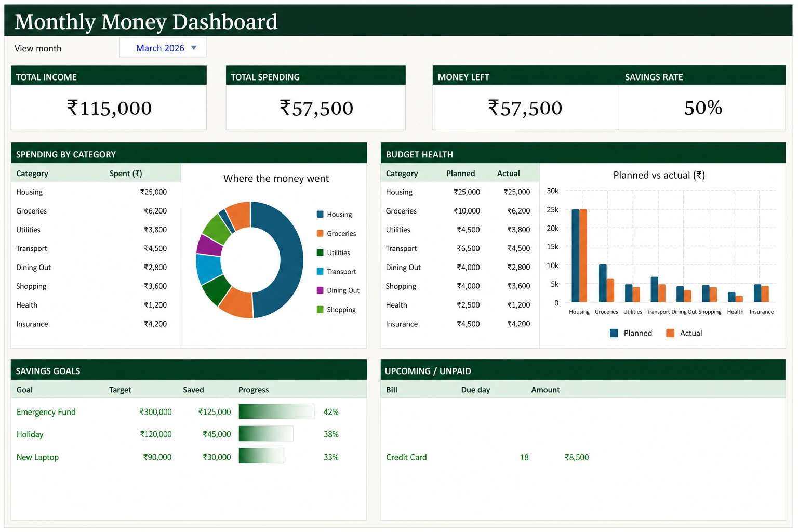
Task: Click the 42% progress value
Action: tap(331, 412)
